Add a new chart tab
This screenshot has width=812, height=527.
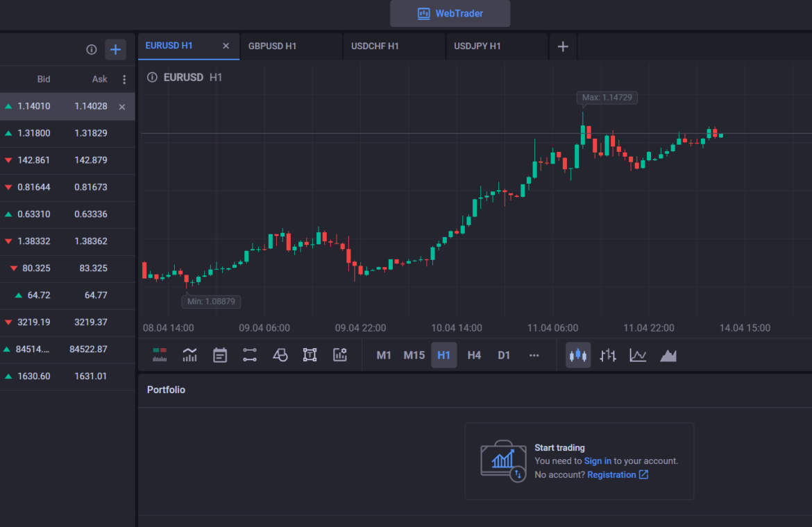[563, 46]
